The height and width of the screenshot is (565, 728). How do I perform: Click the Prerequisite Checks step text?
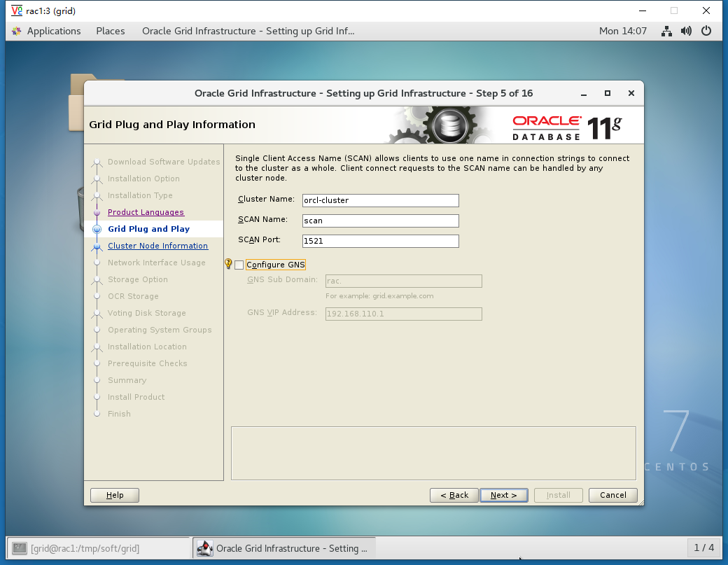(x=148, y=363)
